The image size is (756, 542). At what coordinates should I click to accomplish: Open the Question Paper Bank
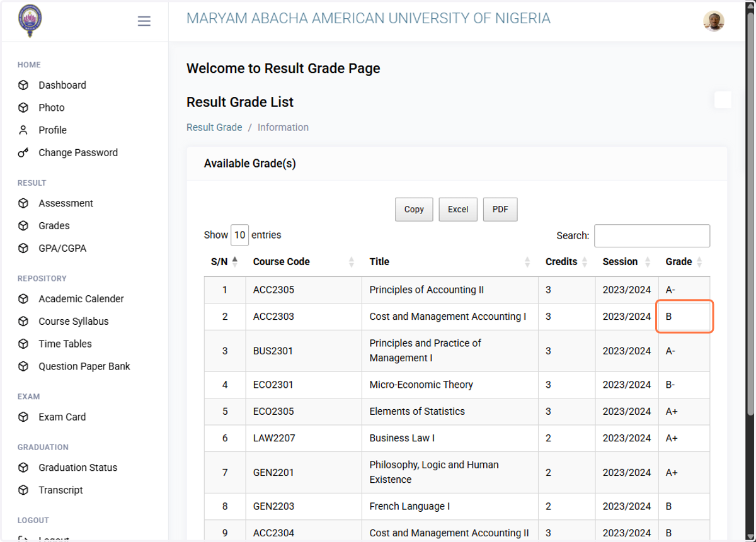84,367
